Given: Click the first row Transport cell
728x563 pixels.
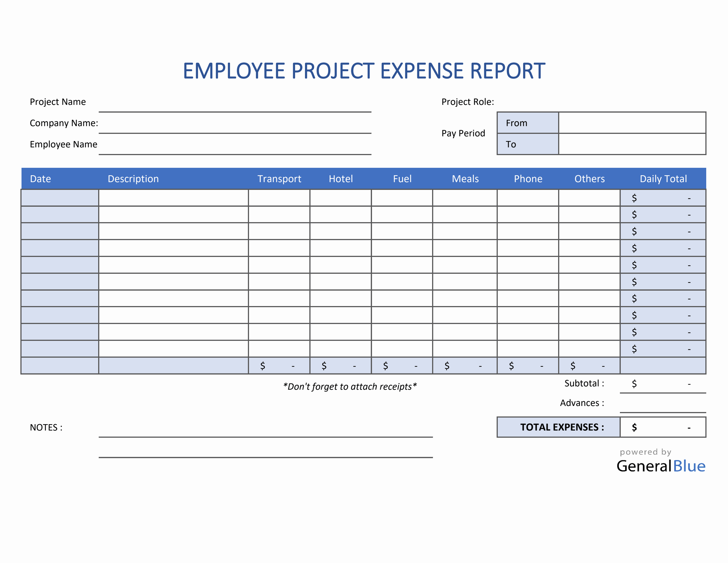Looking at the screenshot, I should pyautogui.click(x=279, y=198).
